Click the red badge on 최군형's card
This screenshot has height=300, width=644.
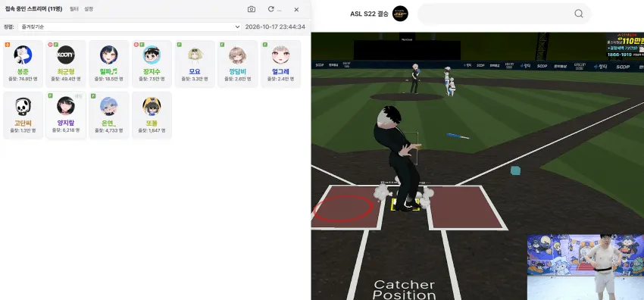[x=50, y=45]
